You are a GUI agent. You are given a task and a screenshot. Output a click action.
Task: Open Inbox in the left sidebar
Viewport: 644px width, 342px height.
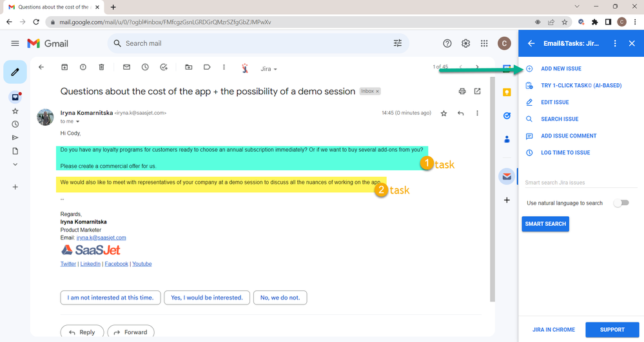pyautogui.click(x=15, y=97)
